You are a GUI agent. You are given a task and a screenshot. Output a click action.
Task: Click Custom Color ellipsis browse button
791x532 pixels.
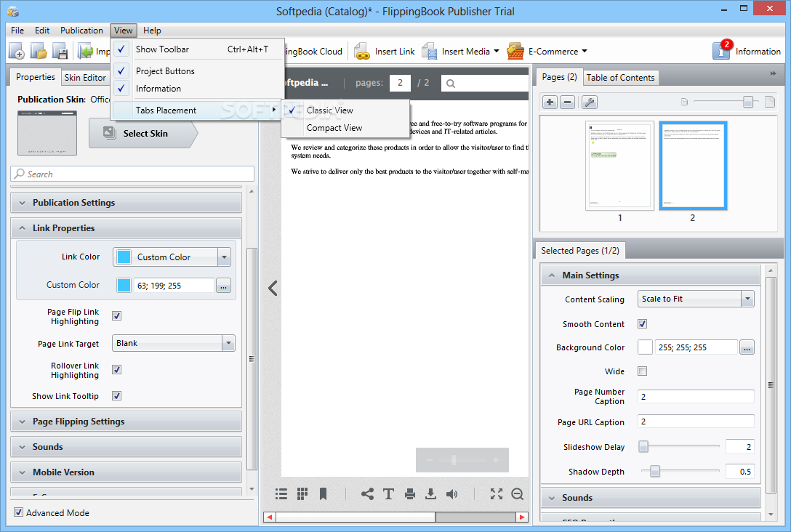point(223,286)
